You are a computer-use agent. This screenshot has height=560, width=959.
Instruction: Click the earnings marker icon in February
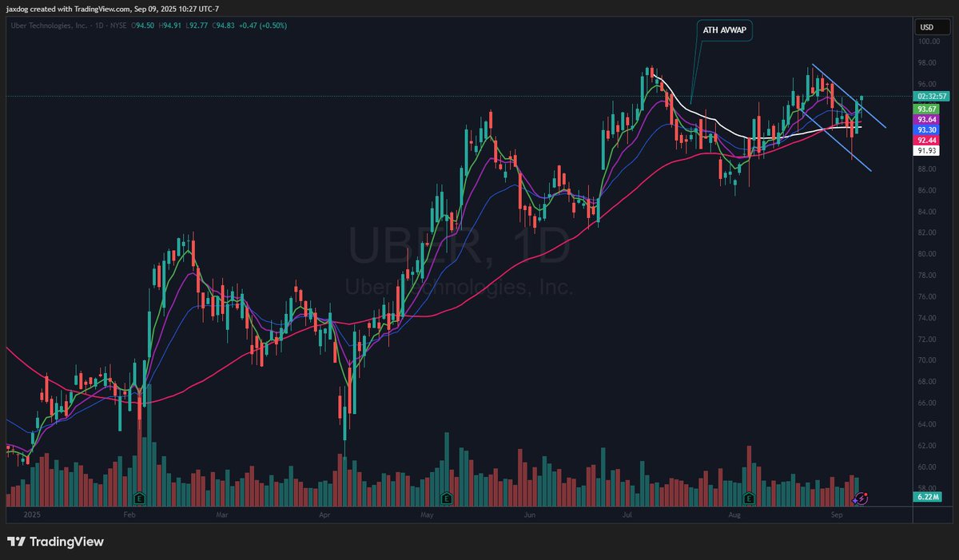pos(140,498)
